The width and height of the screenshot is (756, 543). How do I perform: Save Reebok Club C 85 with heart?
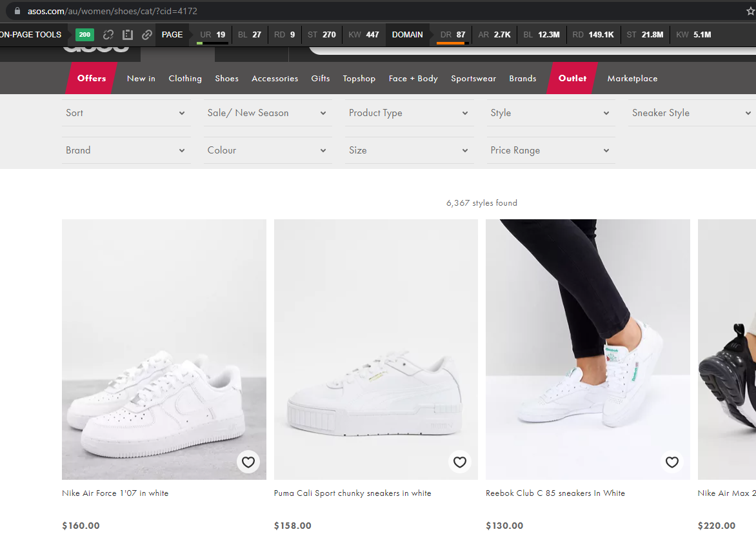point(672,462)
